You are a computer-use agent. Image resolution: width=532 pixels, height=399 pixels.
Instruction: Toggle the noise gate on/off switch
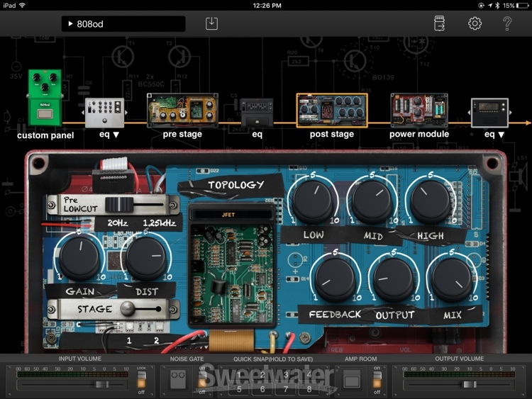[x=203, y=380]
